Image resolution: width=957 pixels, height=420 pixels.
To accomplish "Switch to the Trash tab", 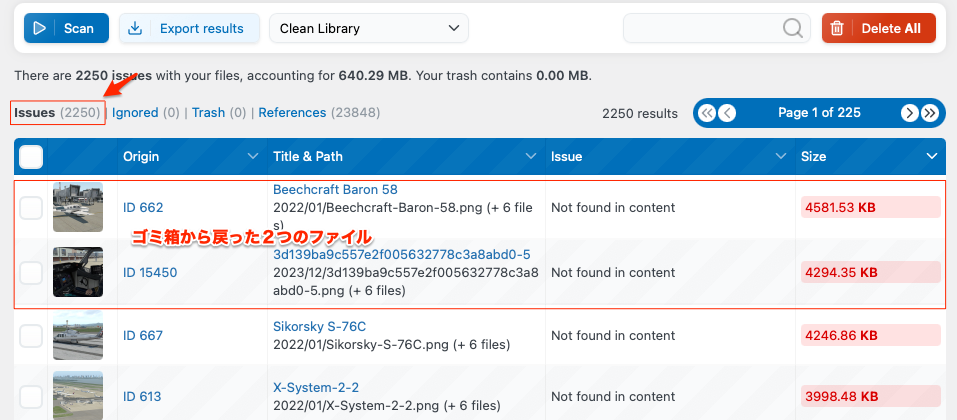I will click(208, 113).
